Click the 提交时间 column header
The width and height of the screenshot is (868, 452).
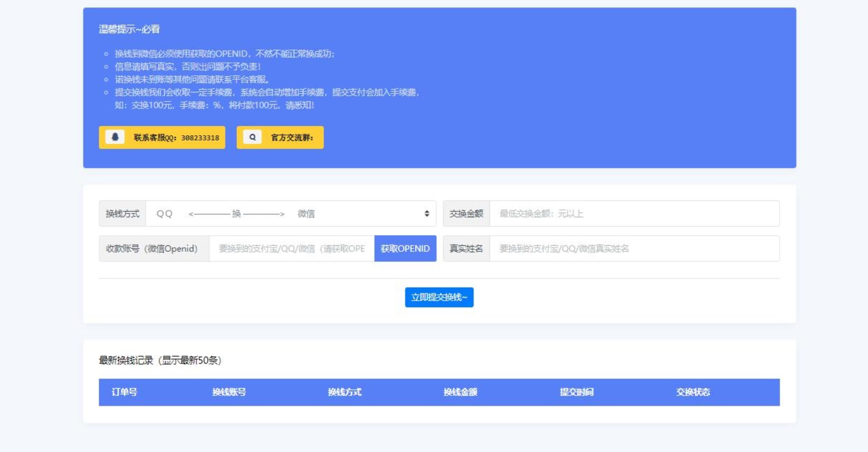(x=577, y=392)
